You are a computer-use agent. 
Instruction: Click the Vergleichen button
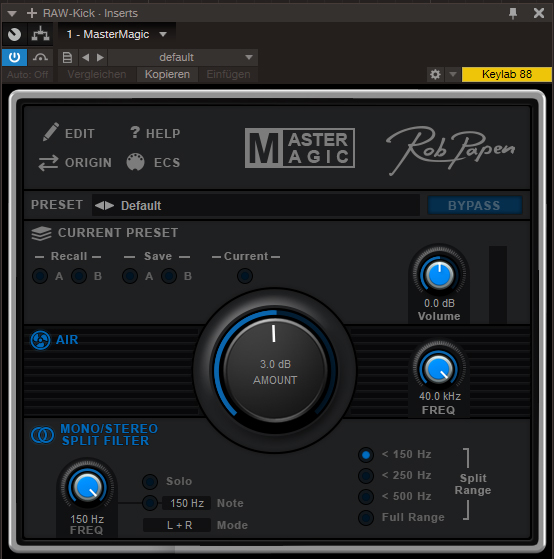coord(97,74)
